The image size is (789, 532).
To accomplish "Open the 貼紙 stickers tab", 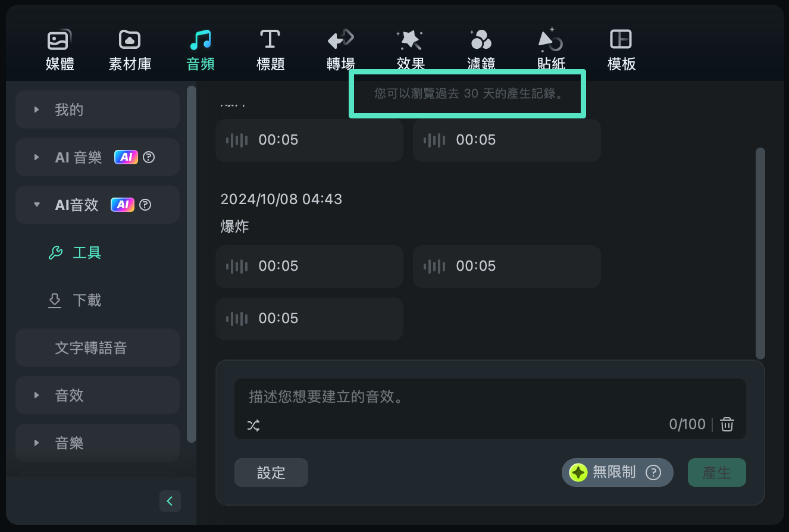I will pyautogui.click(x=551, y=50).
